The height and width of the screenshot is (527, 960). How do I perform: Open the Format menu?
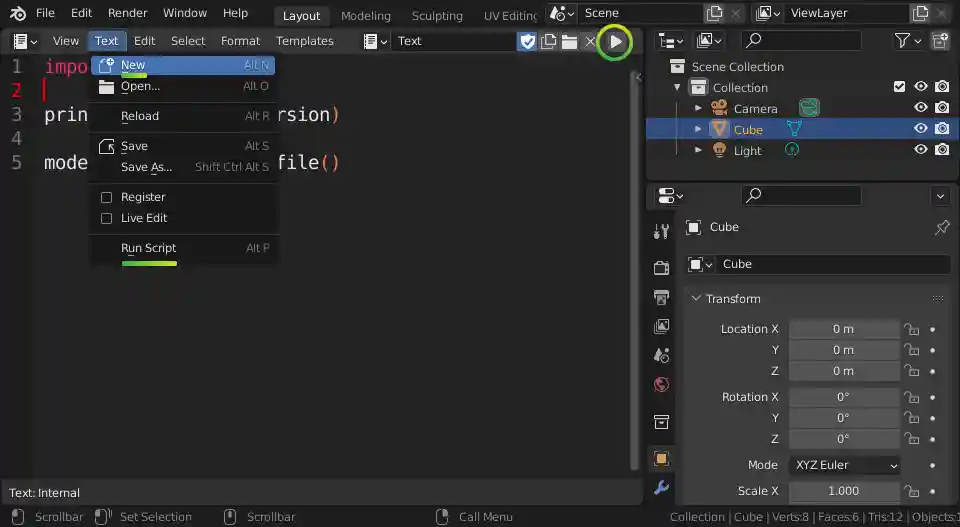[241, 41]
